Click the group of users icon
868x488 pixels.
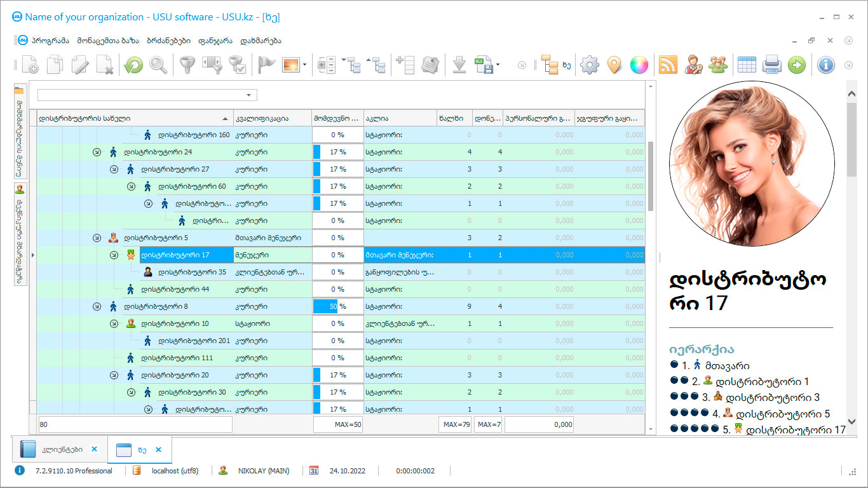718,65
